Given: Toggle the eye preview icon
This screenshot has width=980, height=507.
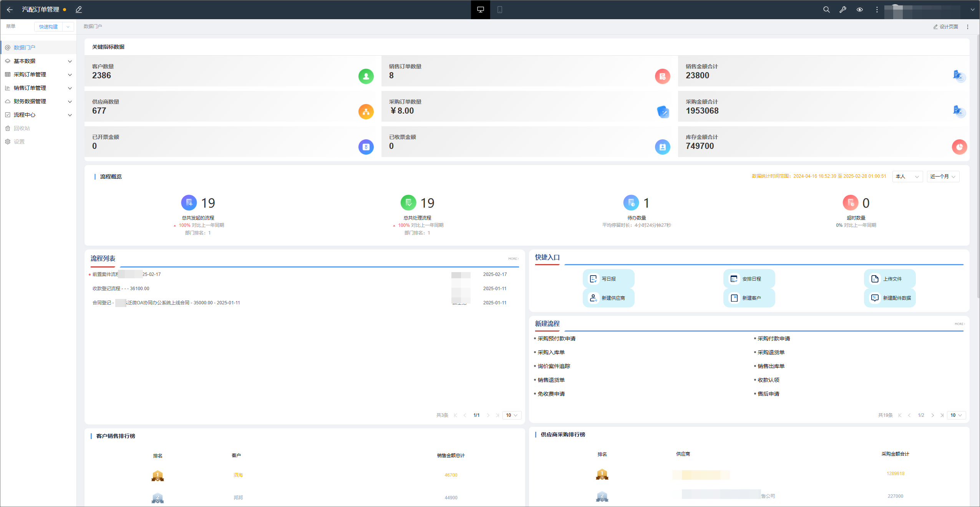Looking at the screenshot, I should (860, 10).
